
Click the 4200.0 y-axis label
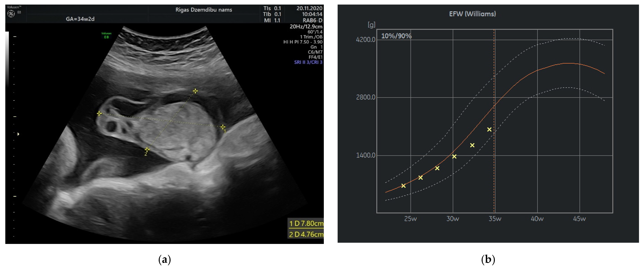point(366,39)
